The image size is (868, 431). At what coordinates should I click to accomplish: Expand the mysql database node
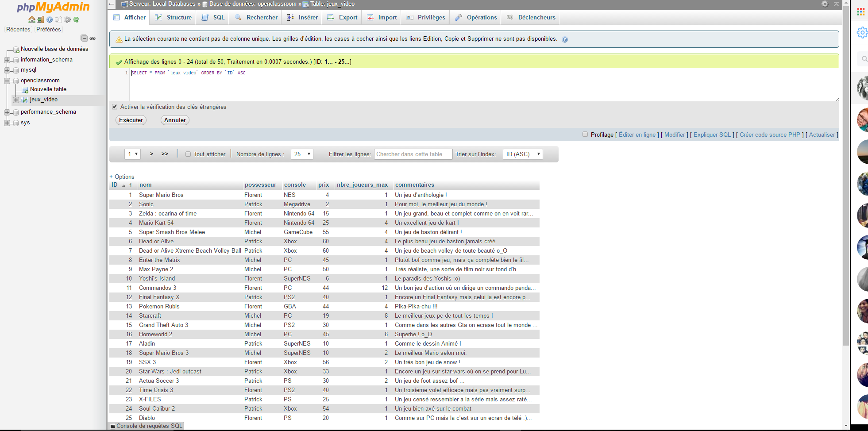[7, 70]
